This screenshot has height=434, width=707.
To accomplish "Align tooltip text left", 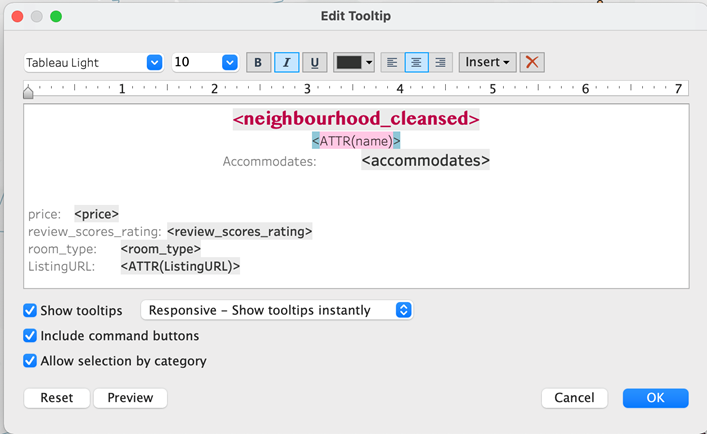I will tap(392, 62).
